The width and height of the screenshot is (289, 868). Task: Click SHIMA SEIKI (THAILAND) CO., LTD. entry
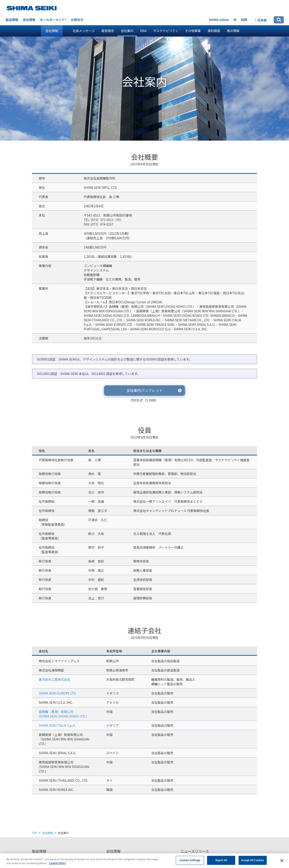click(x=63, y=781)
